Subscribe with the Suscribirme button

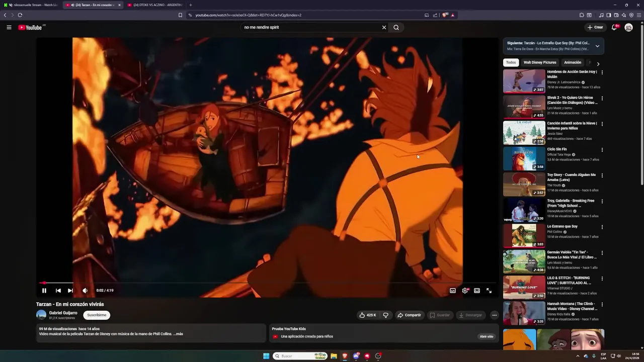[97, 315]
